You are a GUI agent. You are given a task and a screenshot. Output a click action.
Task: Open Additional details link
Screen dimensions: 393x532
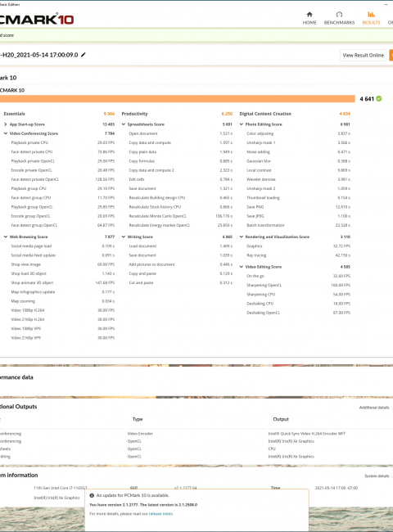pyautogui.click(x=374, y=408)
